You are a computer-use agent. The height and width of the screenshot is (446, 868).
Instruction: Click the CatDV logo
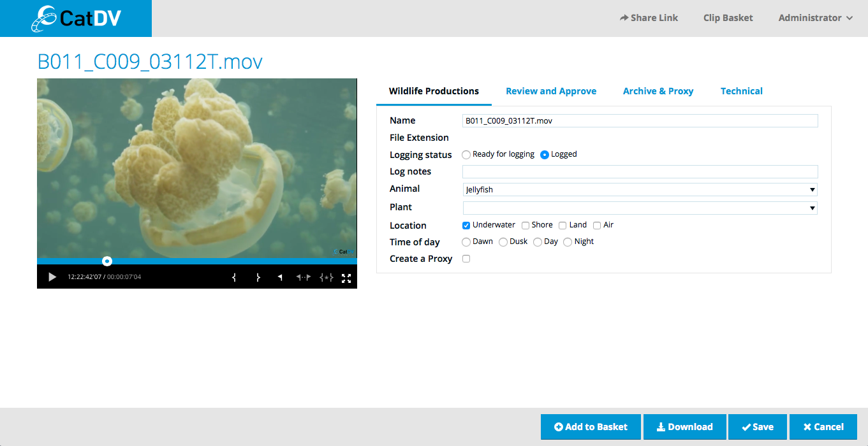click(76, 18)
